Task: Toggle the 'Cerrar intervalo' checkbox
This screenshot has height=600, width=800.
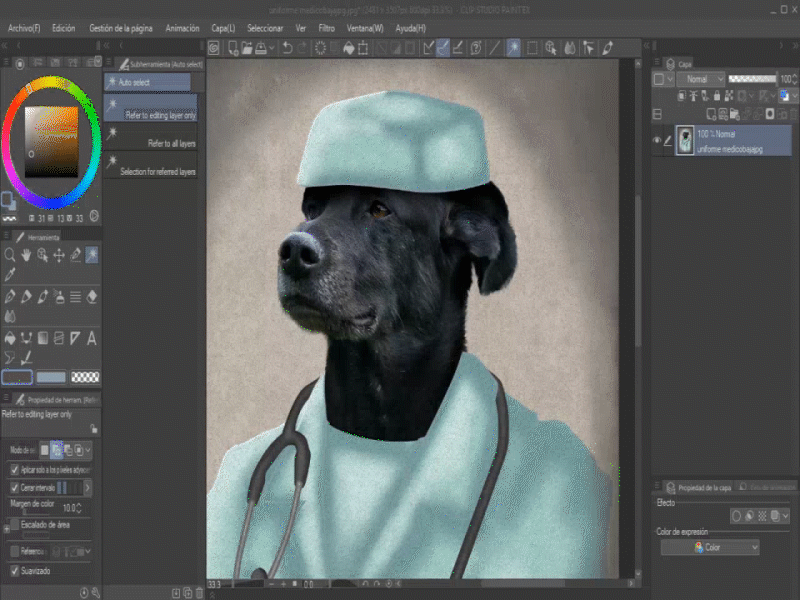Action: tap(15, 488)
